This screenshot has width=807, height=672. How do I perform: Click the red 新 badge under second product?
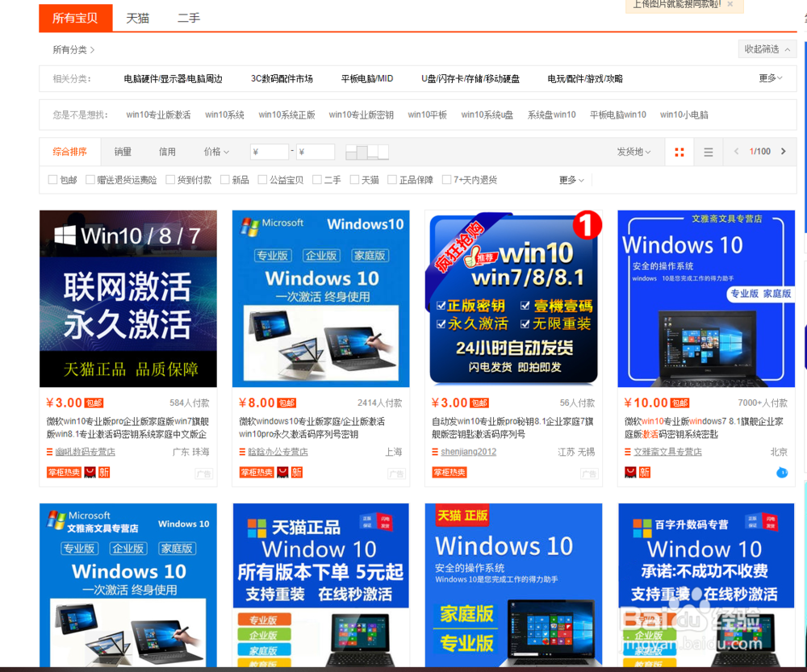tap(297, 474)
